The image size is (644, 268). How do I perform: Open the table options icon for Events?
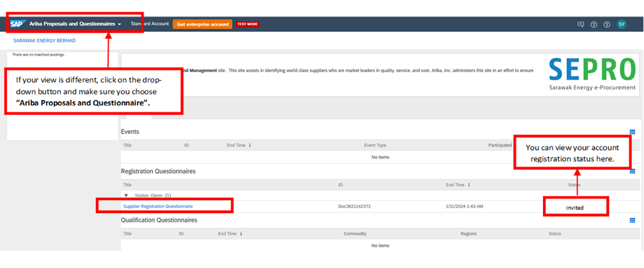coord(632,132)
